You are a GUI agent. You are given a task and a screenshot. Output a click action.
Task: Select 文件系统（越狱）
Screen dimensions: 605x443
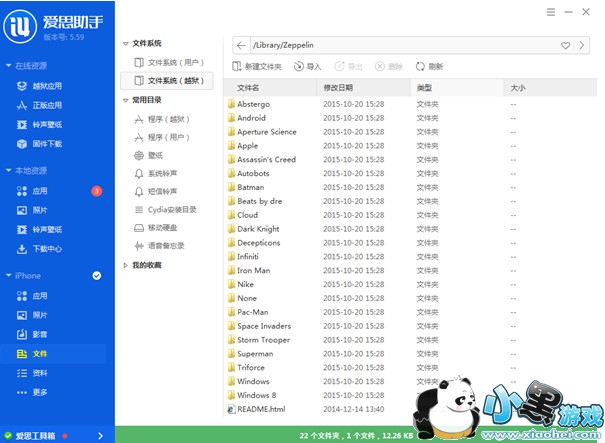167,81
